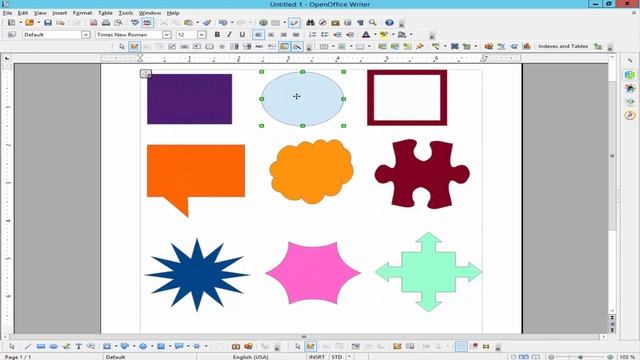Select the Format Paintbrush icon
Viewport: 640px width, 360px height.
(207, 23)
